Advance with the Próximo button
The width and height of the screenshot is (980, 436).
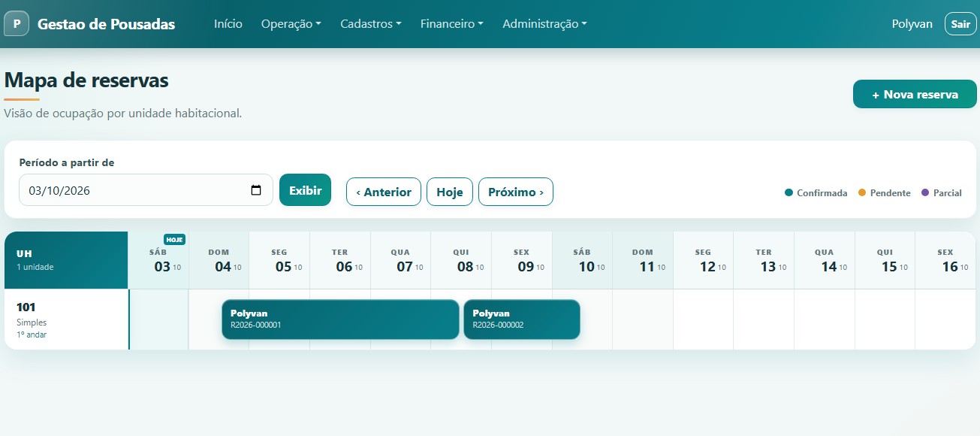click(x=516, y=192)
